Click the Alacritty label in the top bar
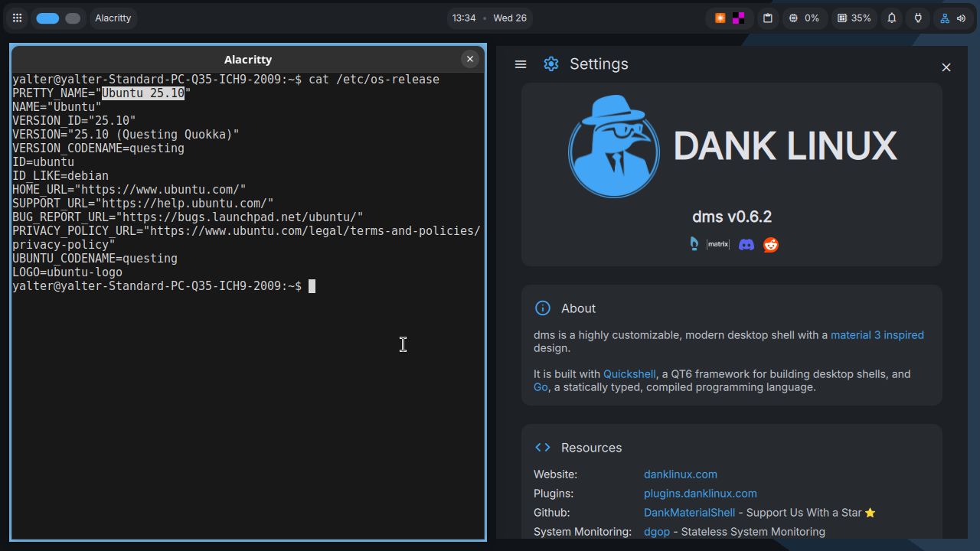The width and height of the screenshot is (980, 551). (x=113, y=18)
